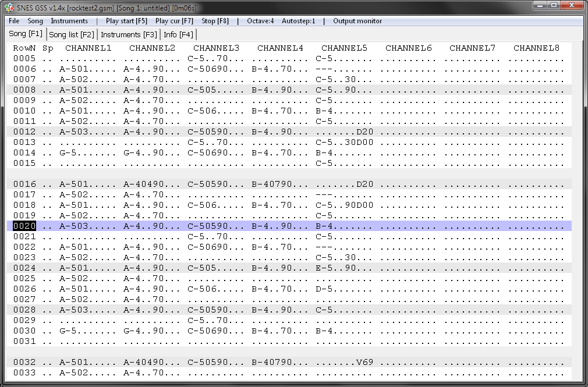Click row number 0012

point(24,132)
